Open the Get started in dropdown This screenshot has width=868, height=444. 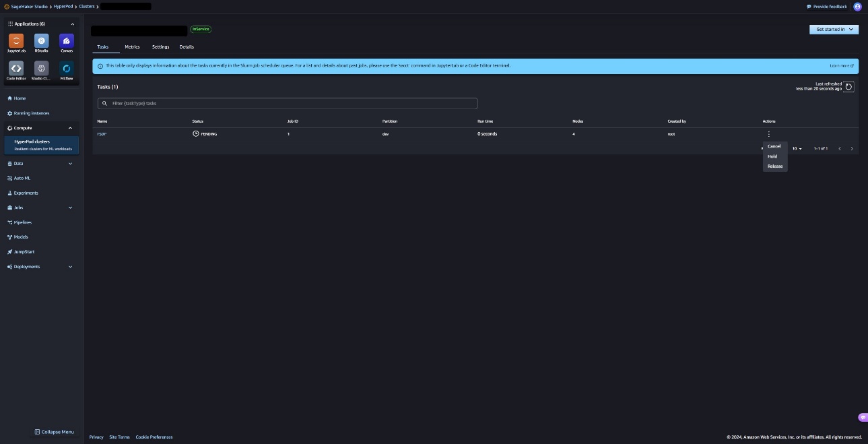click(x=834, y=30)
